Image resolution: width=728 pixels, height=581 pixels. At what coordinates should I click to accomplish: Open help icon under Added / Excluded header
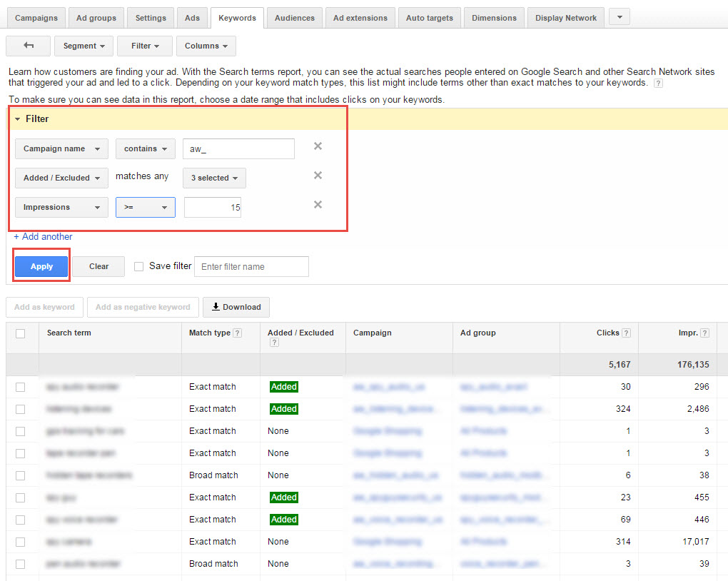pyautogui.click(x=273, y=343)
